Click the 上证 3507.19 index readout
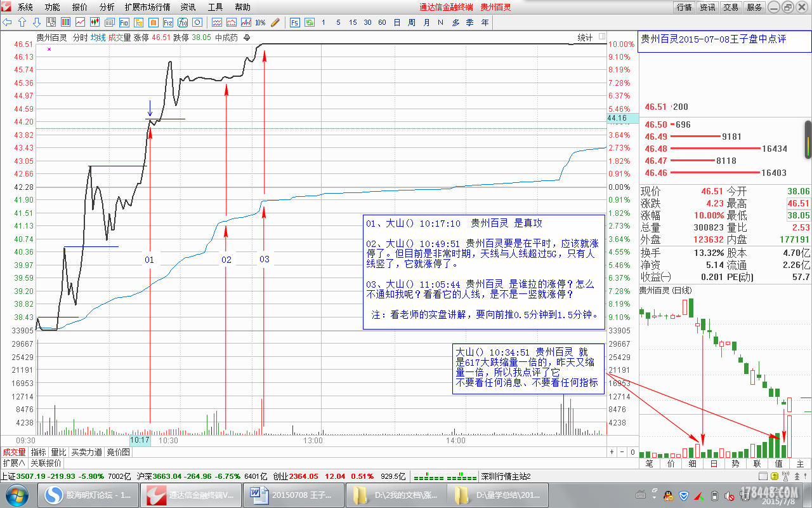 point(53,476)
